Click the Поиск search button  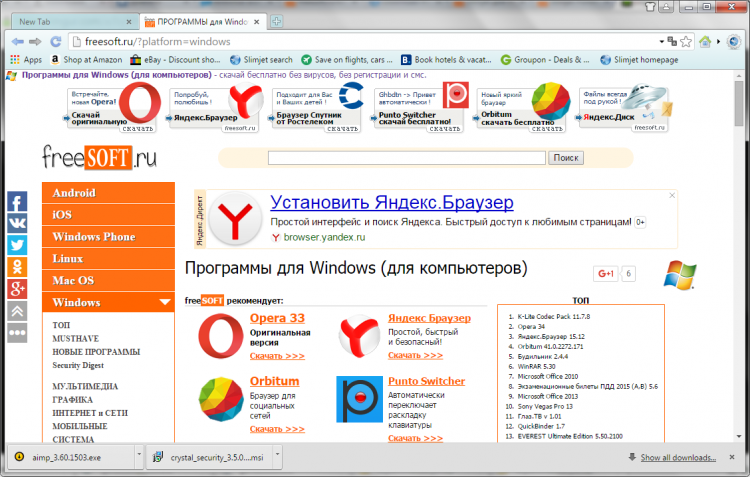(566, 157)
